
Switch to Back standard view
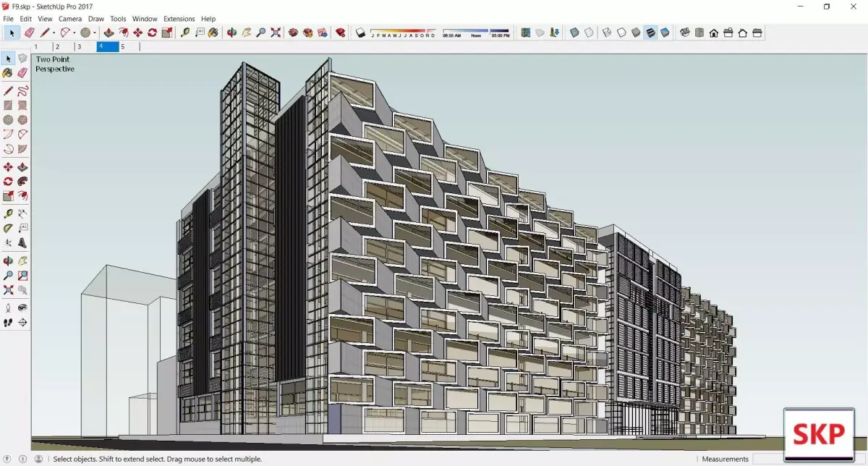[x=743, y=33]
